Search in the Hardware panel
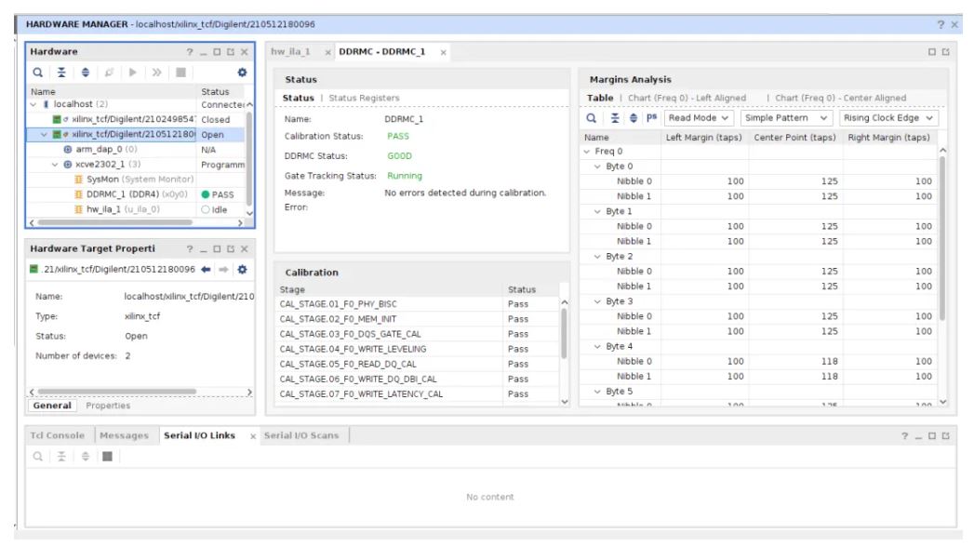This screenshot has height=560, width=974. (x=38, y=73)
